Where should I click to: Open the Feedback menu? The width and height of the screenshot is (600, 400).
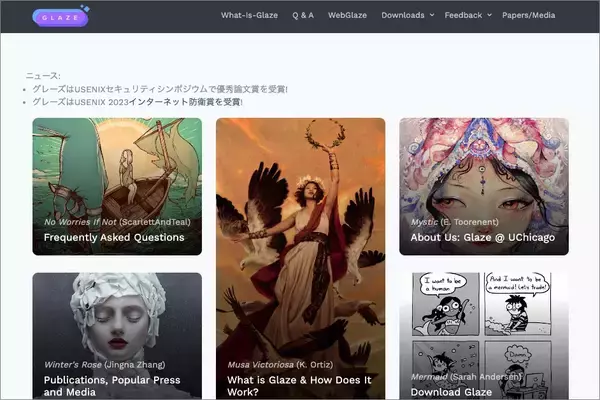(x=463, y=15)
